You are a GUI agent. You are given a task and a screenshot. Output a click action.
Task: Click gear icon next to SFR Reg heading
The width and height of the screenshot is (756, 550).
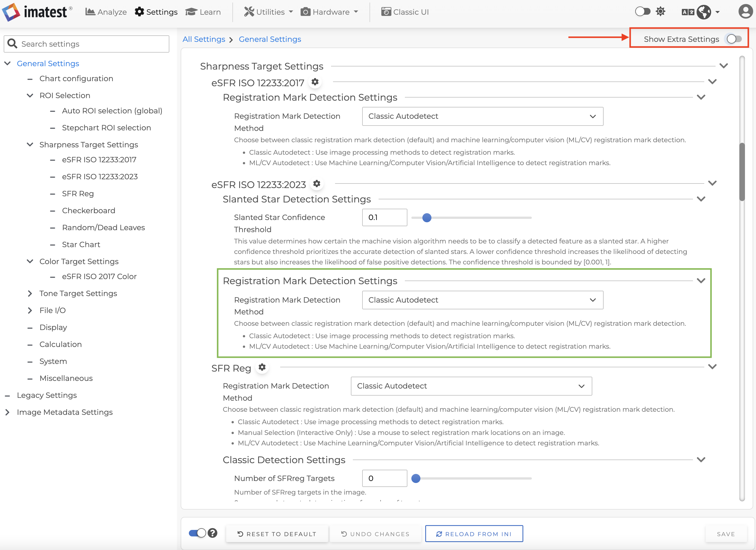(262, 367)
